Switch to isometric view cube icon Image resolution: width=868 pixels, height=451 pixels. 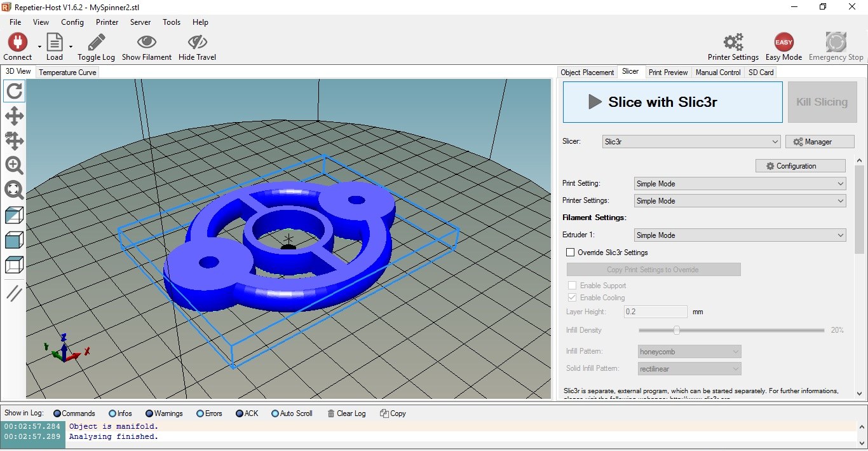14,215
